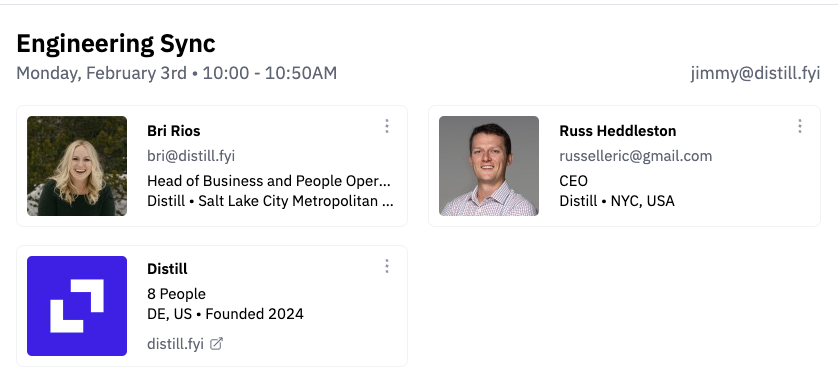Viewport: 838px width, 385px height.
Task: Select the Bri Rios name heading
Action: pyautogui.click(x=174, y=131)
